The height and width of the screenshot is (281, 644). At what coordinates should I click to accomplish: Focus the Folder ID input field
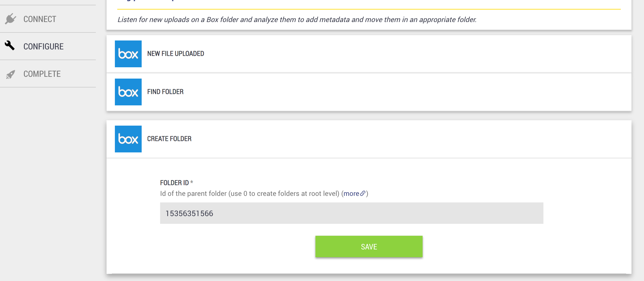pos(352,213)
